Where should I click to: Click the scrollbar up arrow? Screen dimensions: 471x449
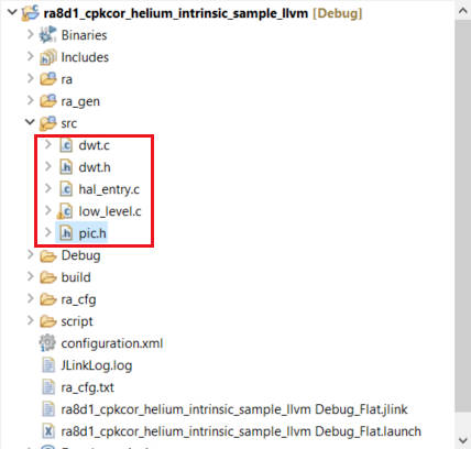[463, 11]
